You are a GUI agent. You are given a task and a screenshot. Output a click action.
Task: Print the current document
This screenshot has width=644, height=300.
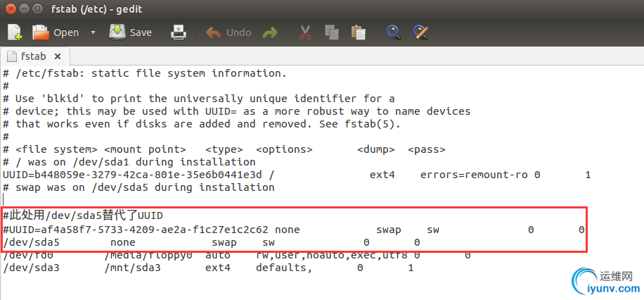point(179,32)
